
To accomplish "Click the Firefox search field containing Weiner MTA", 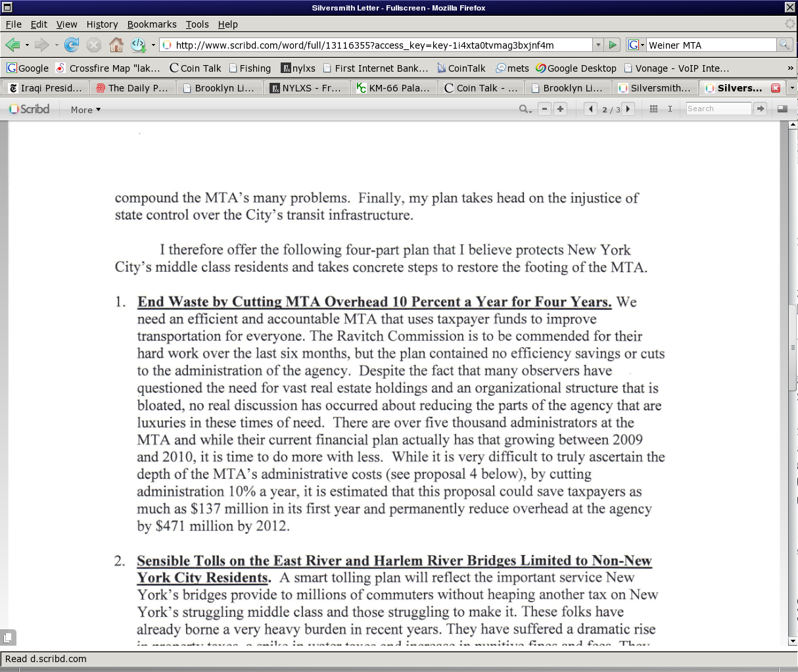I will 711,45.
